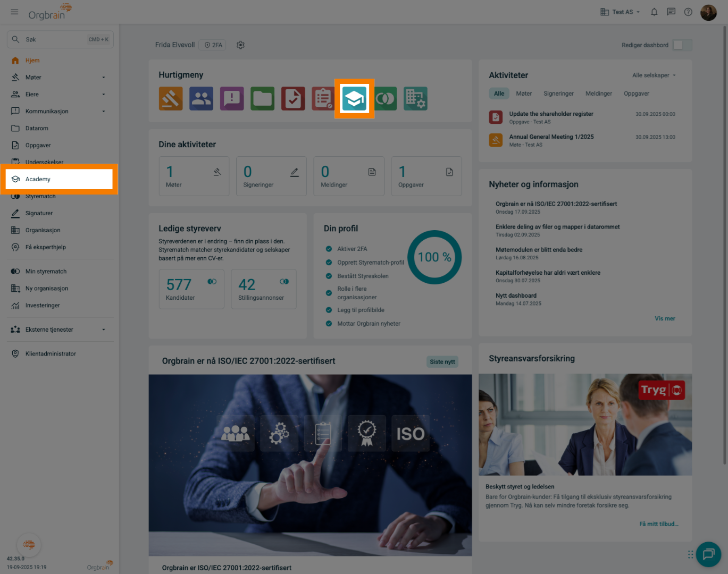Click the Siste nytt badge
This screenshot has height=574, width=728.
pyautogui.click(x=442, y=362)
